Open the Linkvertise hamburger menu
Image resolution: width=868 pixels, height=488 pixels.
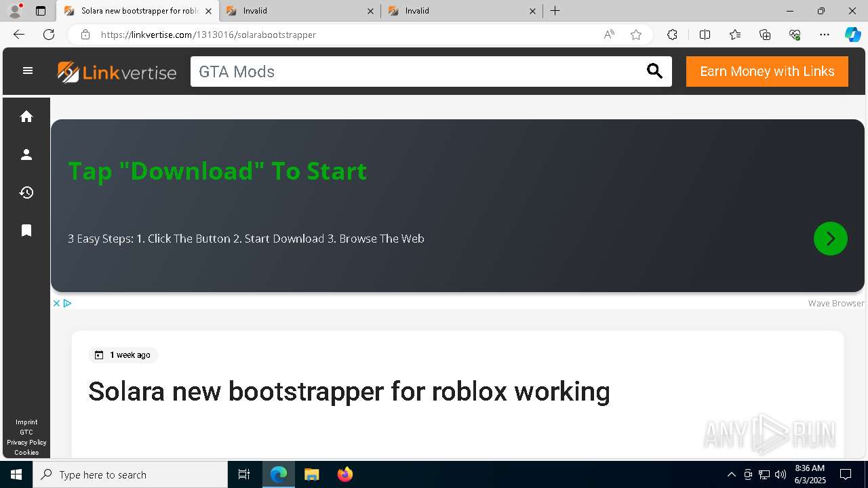tap(28, 70)
